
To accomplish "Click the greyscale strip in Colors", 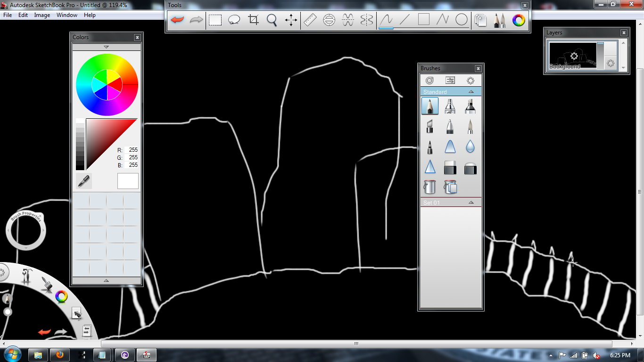I will [80, 144].
